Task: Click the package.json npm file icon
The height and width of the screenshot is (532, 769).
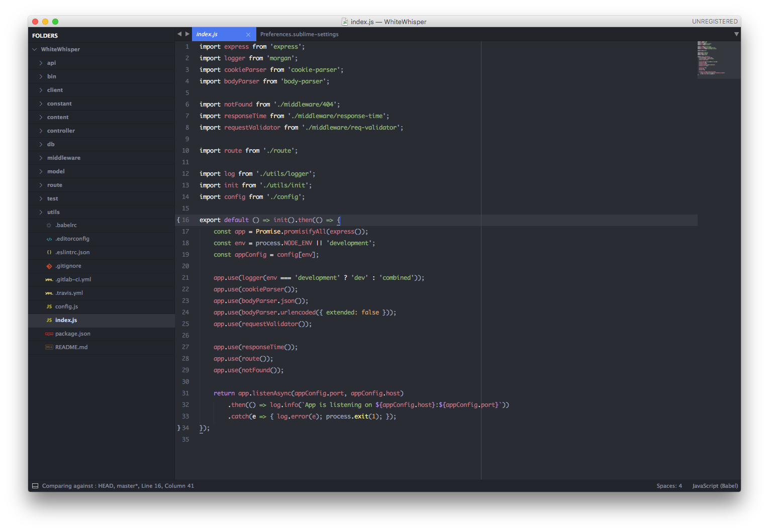Action: [x=49, y=334]
